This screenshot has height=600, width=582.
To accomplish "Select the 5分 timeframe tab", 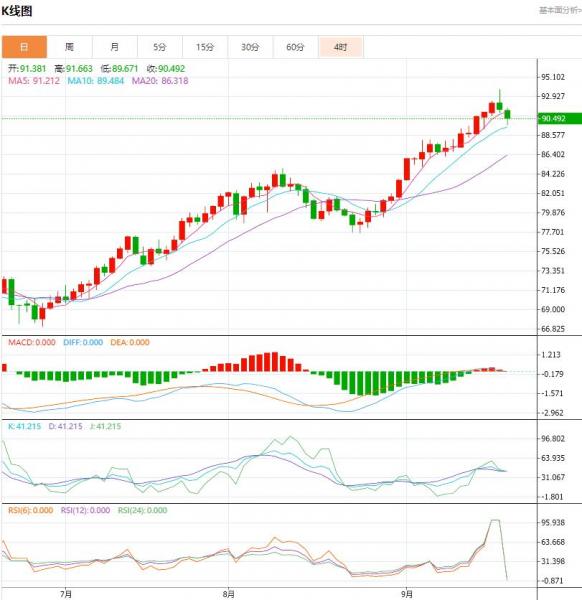I will [x=160, y=47].
